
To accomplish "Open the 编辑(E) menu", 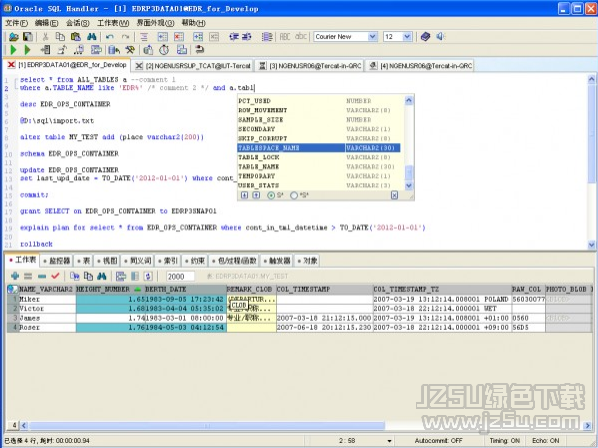I will pyautogui.click(x=46, y=23).
